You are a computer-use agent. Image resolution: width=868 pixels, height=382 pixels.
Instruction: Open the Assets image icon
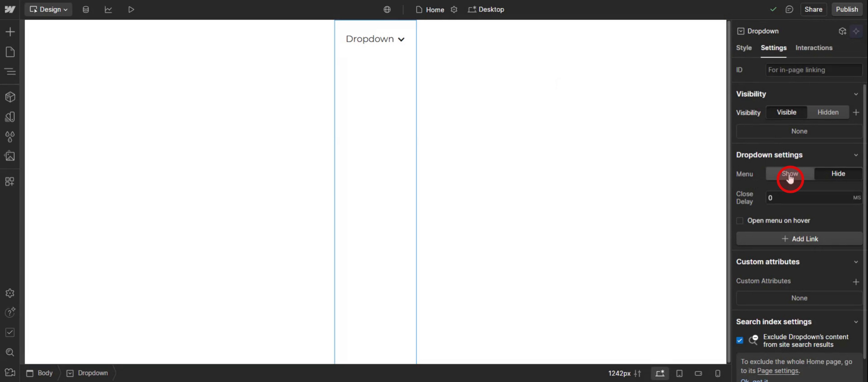tap(10, 156)
